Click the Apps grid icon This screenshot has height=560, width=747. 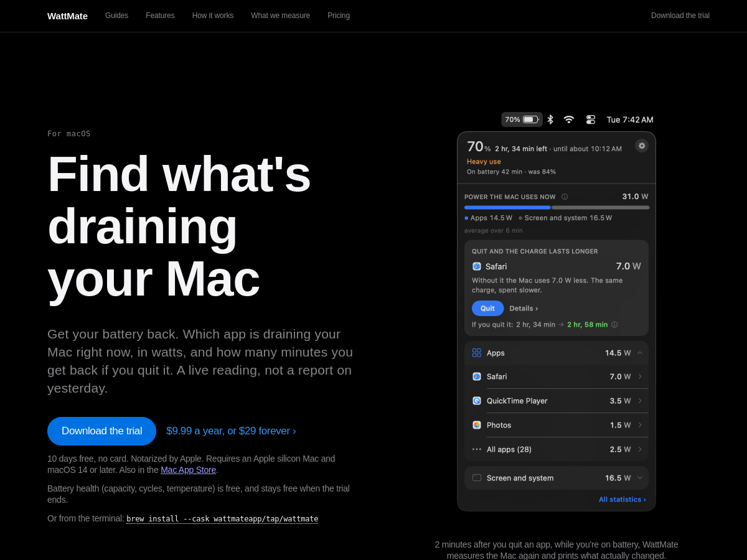(477, 353)
